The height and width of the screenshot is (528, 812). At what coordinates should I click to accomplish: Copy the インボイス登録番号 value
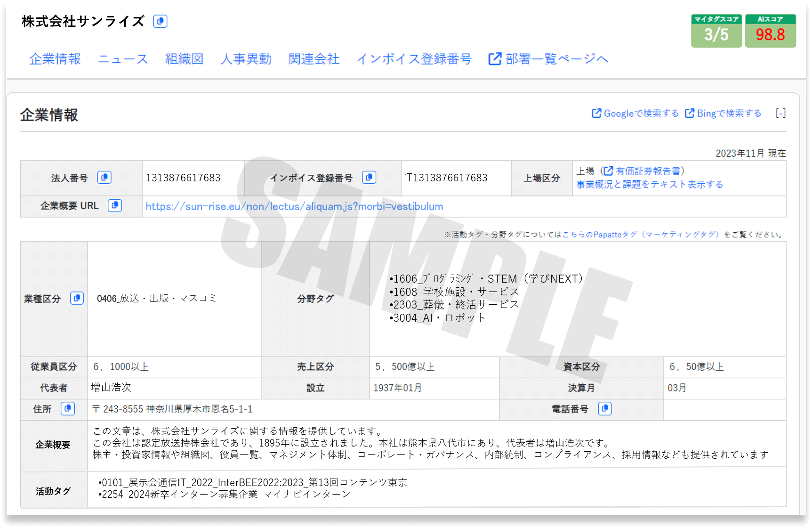(x=369, y=178)
